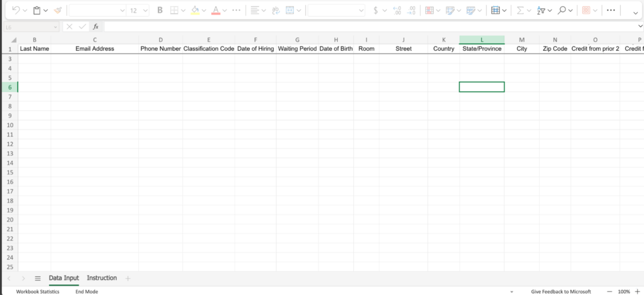Click the currency dollar format icon

[x=375, y=10]
